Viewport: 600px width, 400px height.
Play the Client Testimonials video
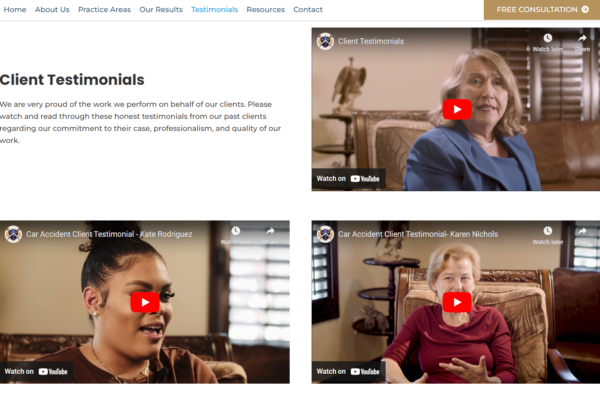point(457,109)
